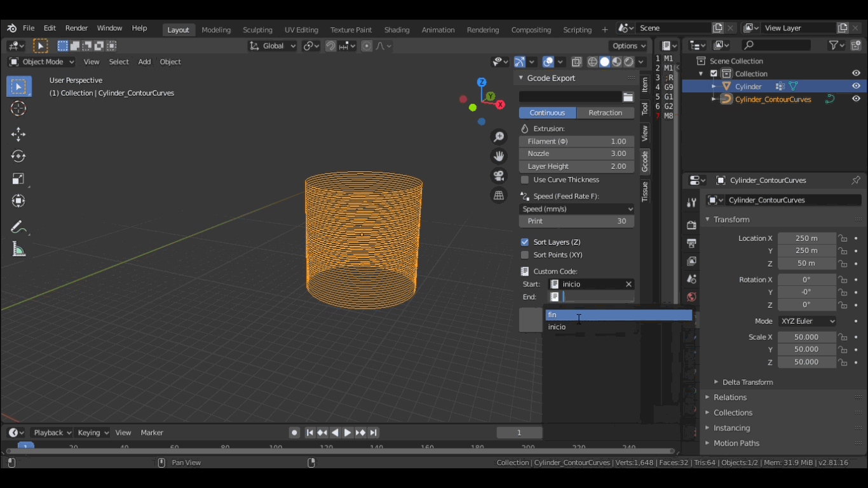Click the folder icon for export path

point(628,97)
